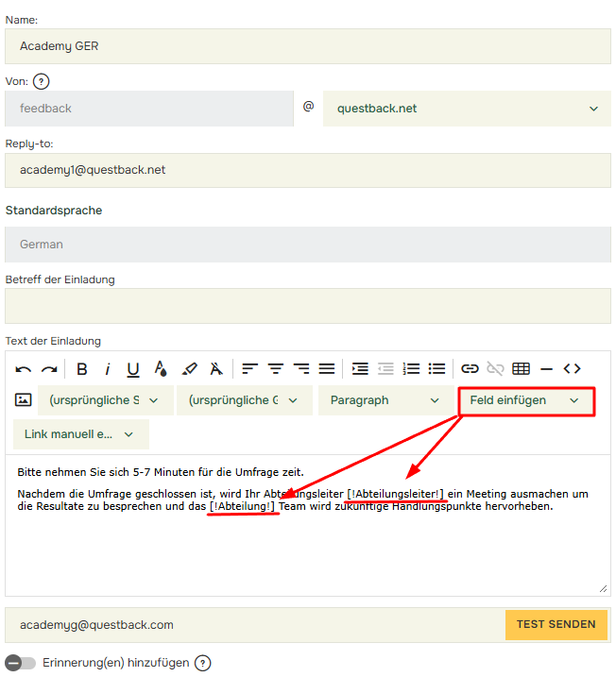Click the Reply-to email field

[308, 171]
